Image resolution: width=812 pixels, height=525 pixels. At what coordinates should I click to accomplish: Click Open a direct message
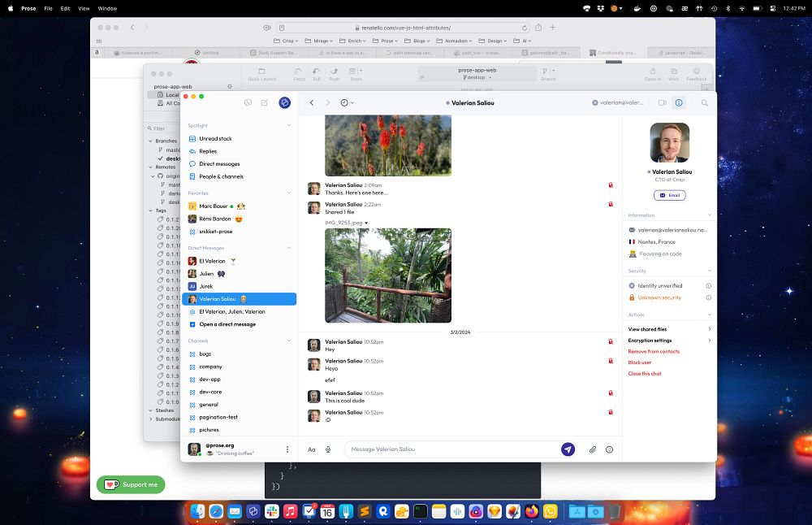[239, 324]
